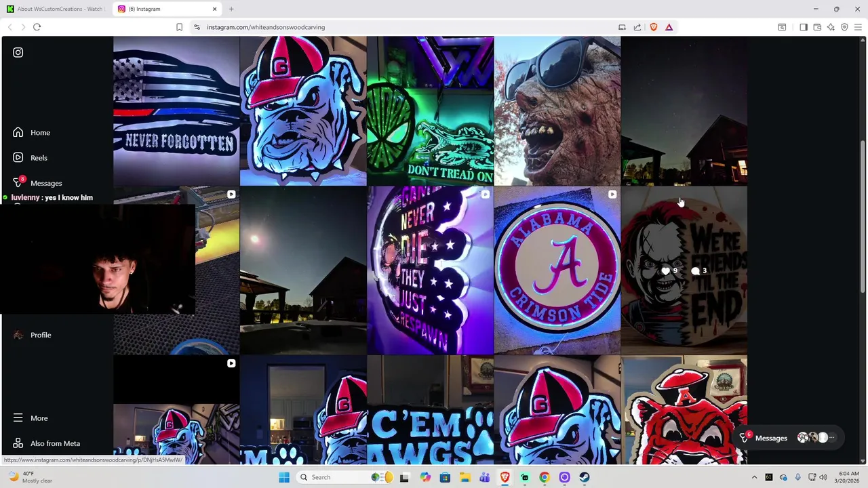Open the Don't Tread On green neon post
Image resolution: width=868 pixels, height=488 pixels.
pyautogui.click(x=431, y=111)
